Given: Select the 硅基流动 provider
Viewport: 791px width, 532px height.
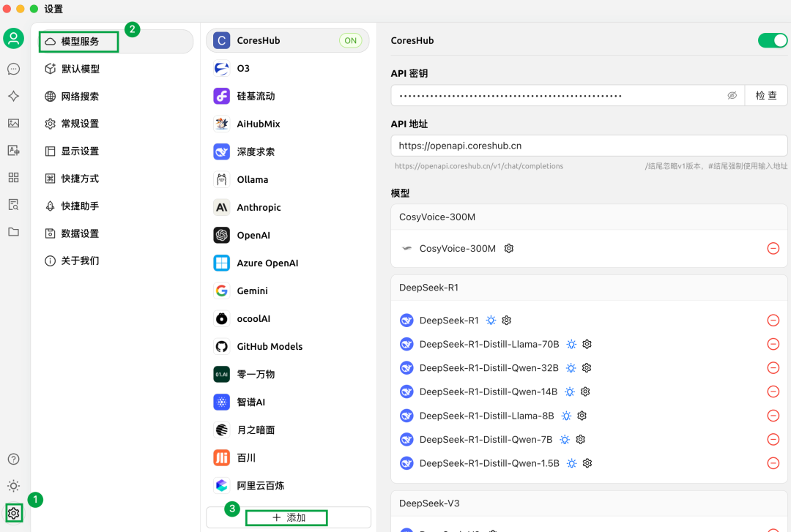Looking at the screenshot, I should (288, 96).
